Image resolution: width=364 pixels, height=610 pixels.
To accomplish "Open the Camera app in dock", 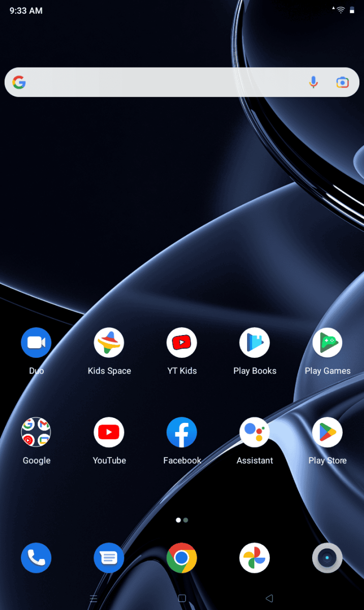I will click(x=327, y=558).
